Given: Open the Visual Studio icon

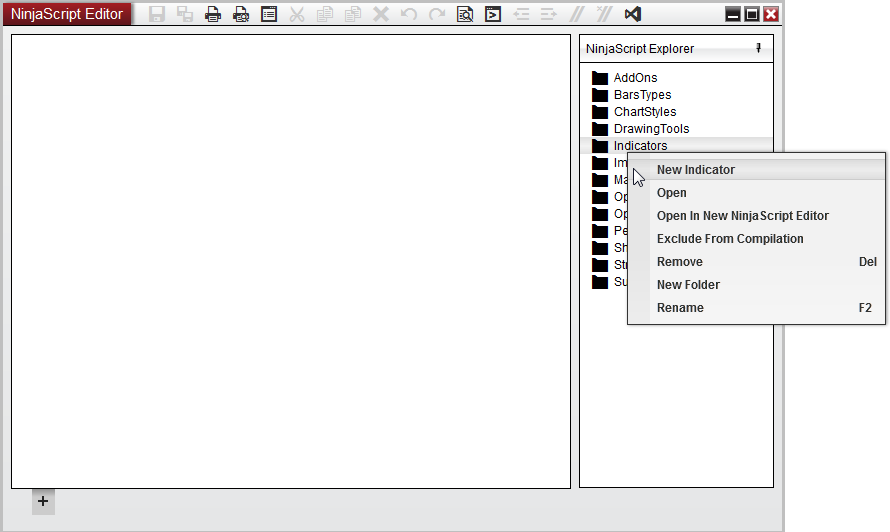Looking at the screenshot, I should click(x=633, y=14).
